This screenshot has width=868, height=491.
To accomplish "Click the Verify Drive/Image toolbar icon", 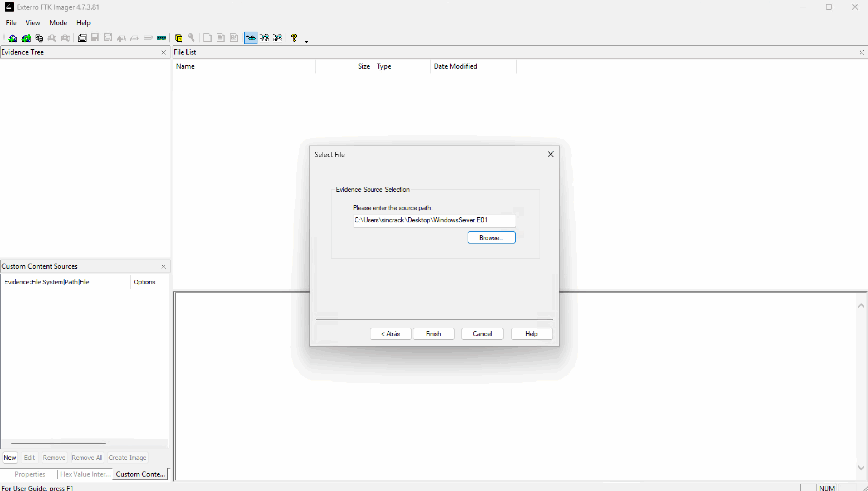I will (148, 38).
